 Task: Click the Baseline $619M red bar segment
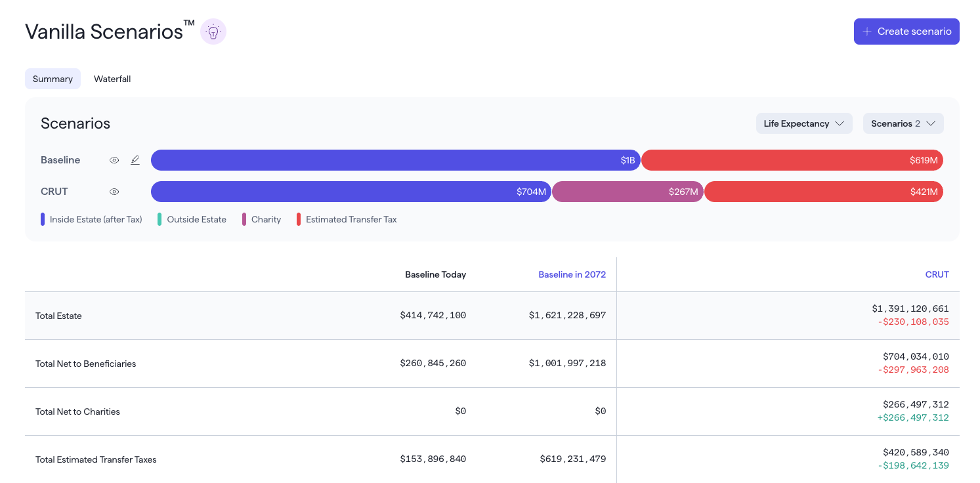point(792,160)
